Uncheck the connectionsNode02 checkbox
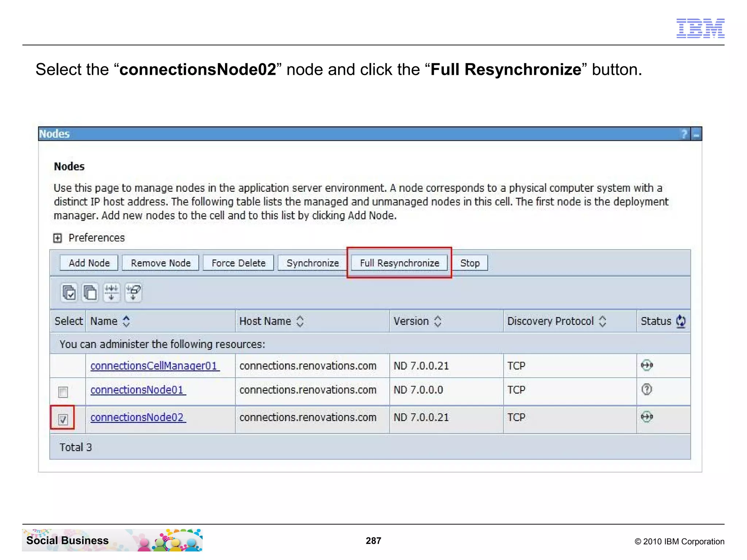This screenshot has height=560, width=747. (x=63, y=419)
